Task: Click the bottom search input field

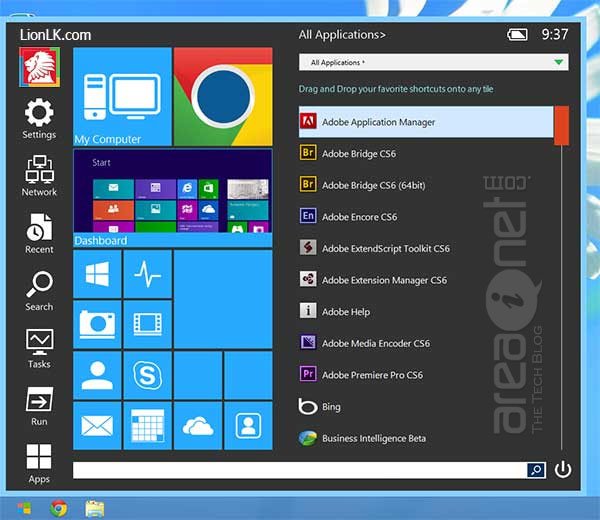Action: [x=300, y=470]
